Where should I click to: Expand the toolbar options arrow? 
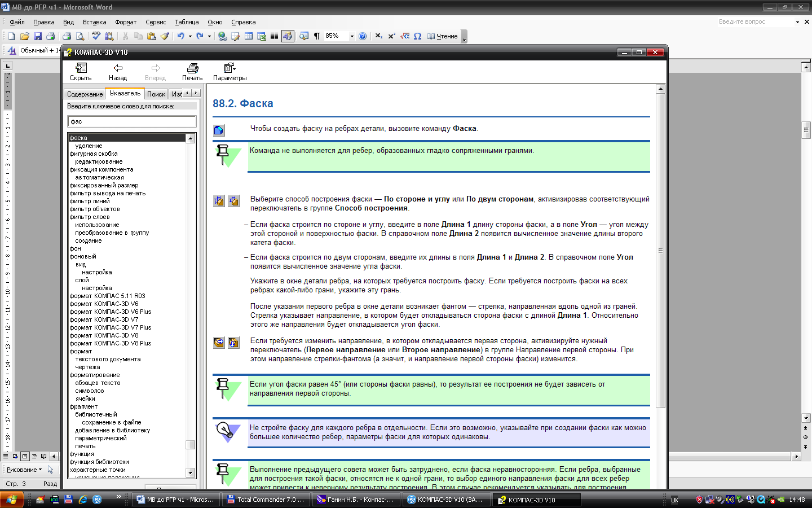point(464,37)
